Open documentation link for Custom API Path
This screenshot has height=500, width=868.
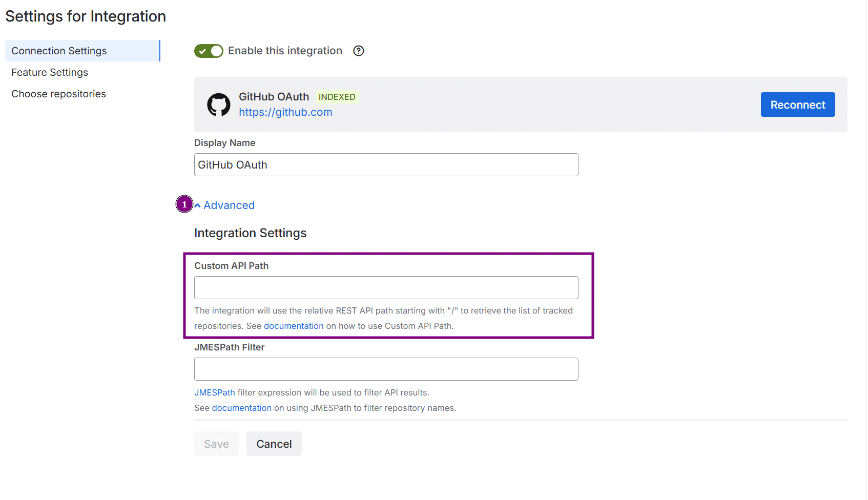[x=294, y=326]
